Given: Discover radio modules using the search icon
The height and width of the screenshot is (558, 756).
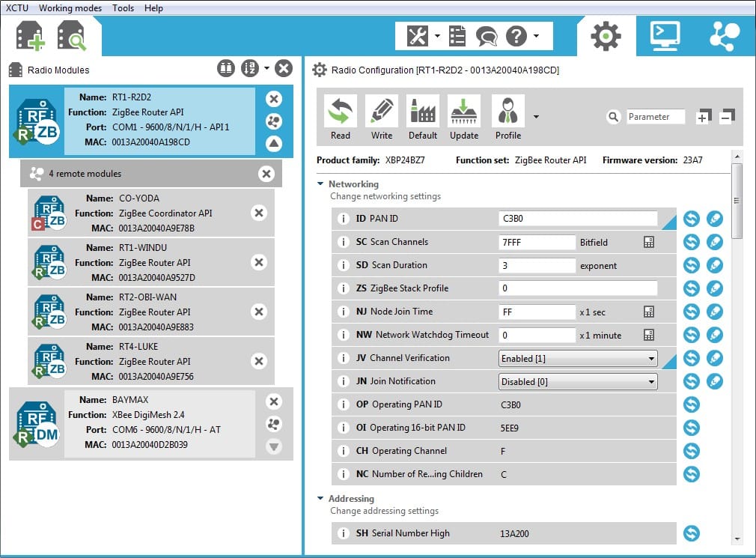Looking at the screenshot, I should click(x=69, y=35).
